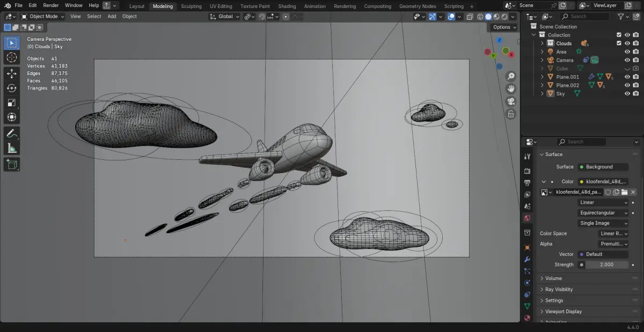Hide the Area light in viewport

point(627,52)
